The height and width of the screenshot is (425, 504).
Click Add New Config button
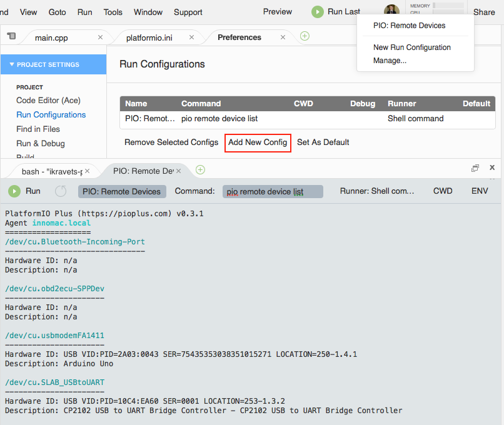tap(258, 142)
